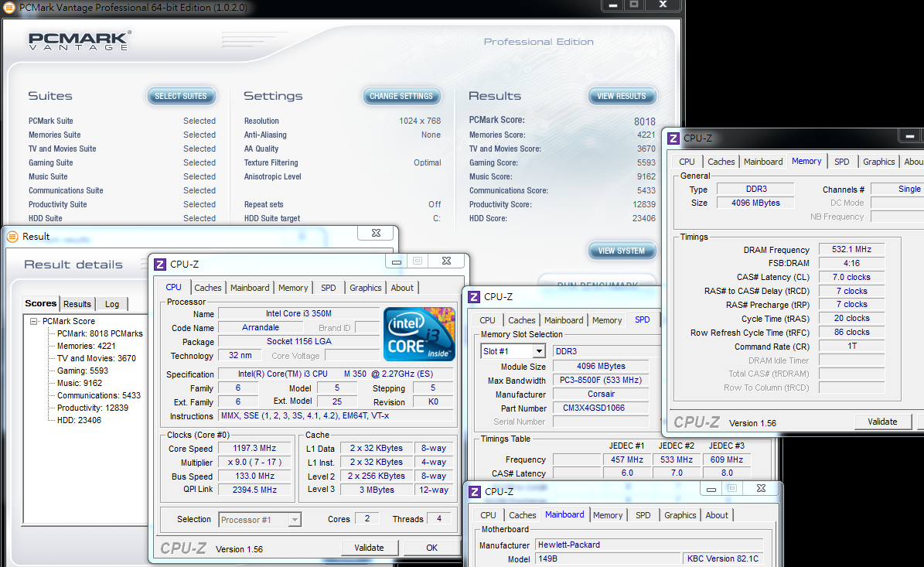
Task: Minimize the PCMark Vantage main window
Action: click(613, 5)
